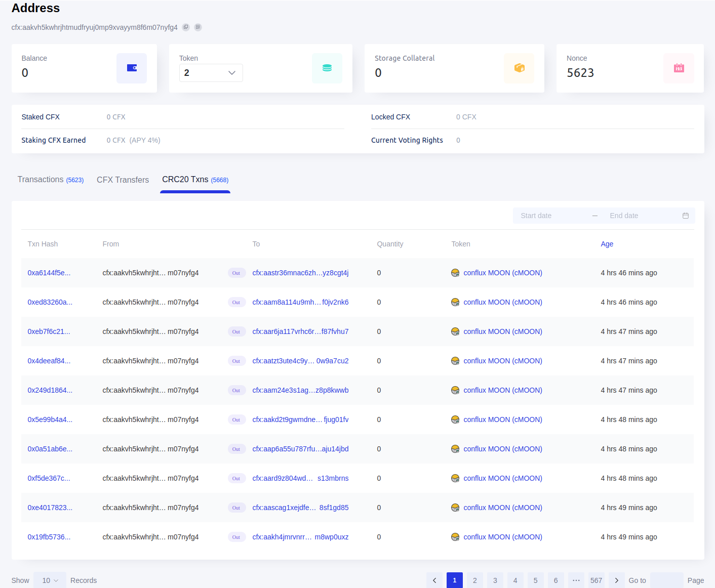Click the 4 hrs 48 mins ago age in row 0x0a51ab6e

[629, 449]
